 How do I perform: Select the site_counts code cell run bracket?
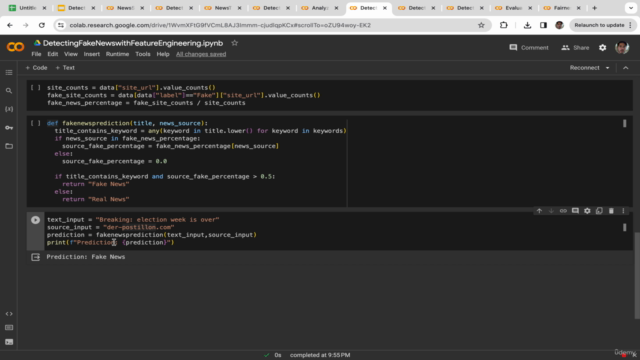(x=36, y=87)
